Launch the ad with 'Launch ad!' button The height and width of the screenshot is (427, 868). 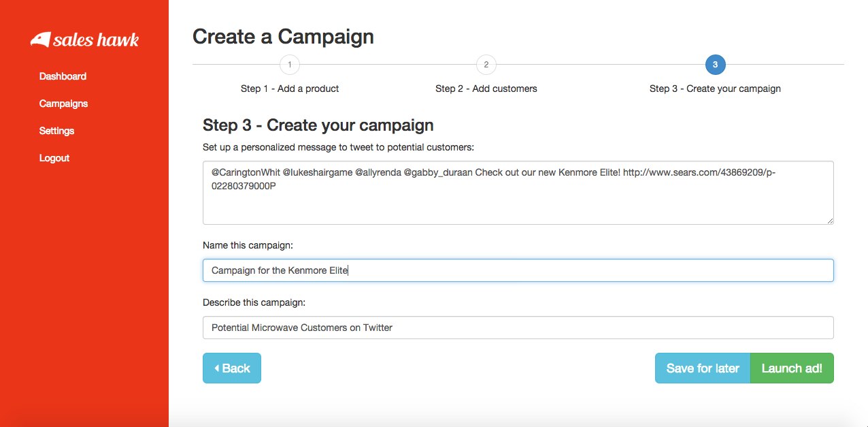pos(792,368)
